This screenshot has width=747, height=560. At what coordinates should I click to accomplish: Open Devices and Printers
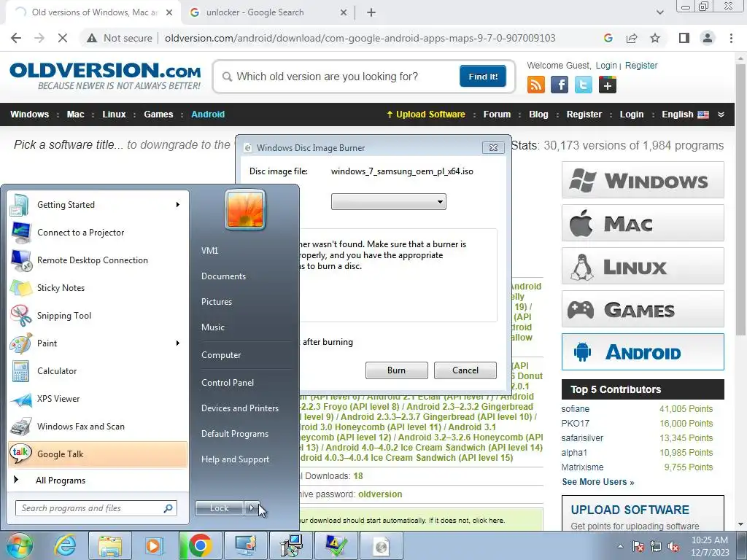[239, 408]
